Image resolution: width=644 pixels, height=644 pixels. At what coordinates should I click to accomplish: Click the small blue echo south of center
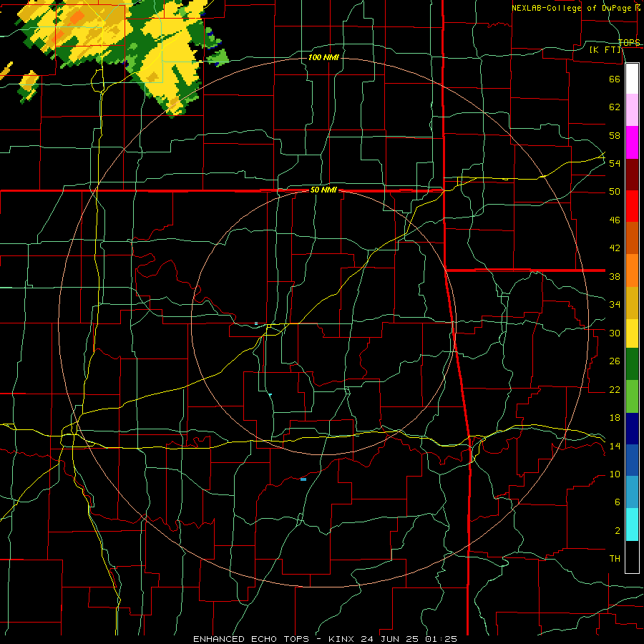[303, 479]
